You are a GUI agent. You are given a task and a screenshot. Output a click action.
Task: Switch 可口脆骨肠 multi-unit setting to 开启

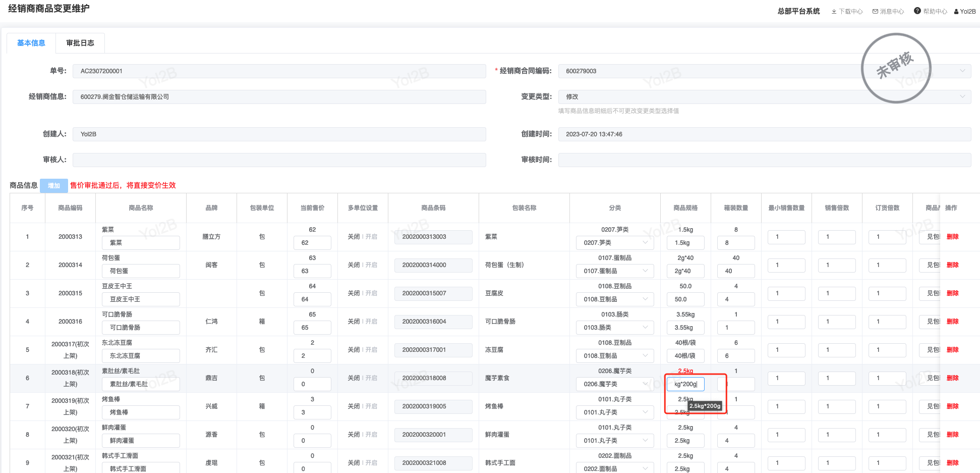tap(371, 322)
